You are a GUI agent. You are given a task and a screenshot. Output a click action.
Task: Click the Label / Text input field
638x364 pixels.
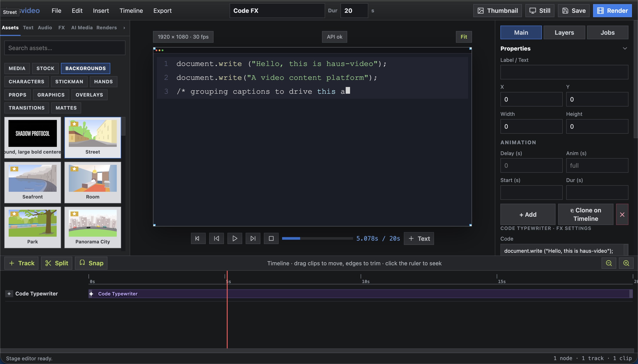click(x=564, y=72)
